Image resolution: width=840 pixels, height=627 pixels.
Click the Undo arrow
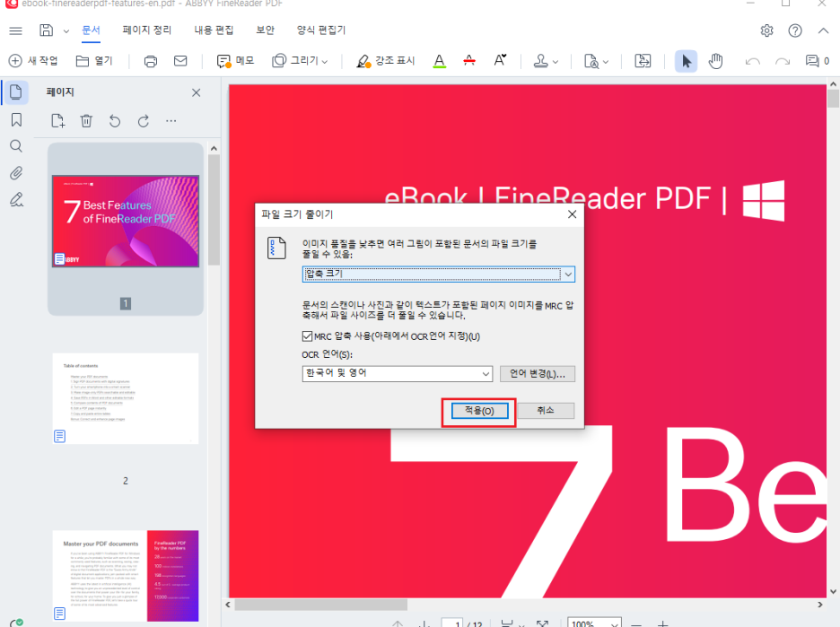(753, 61)
